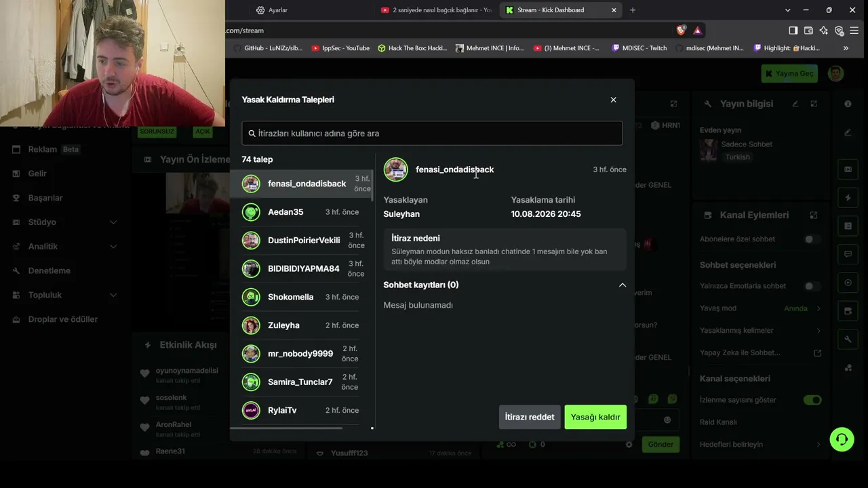The height and width of the screenshot is (488, 868).
Task: Reject the appeal with İtirazı reddet
Action: [x=530, y=417]
